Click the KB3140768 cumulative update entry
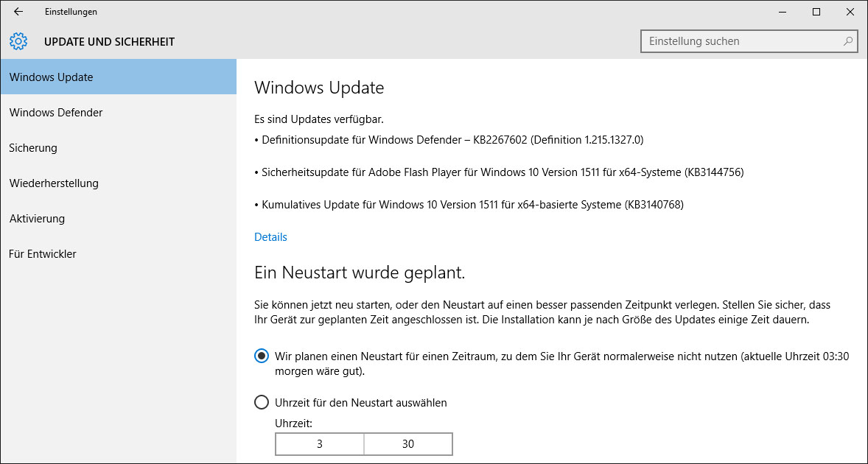Viewport: 868px width, 464px height. pyautogui.click(x=472, y=204)
